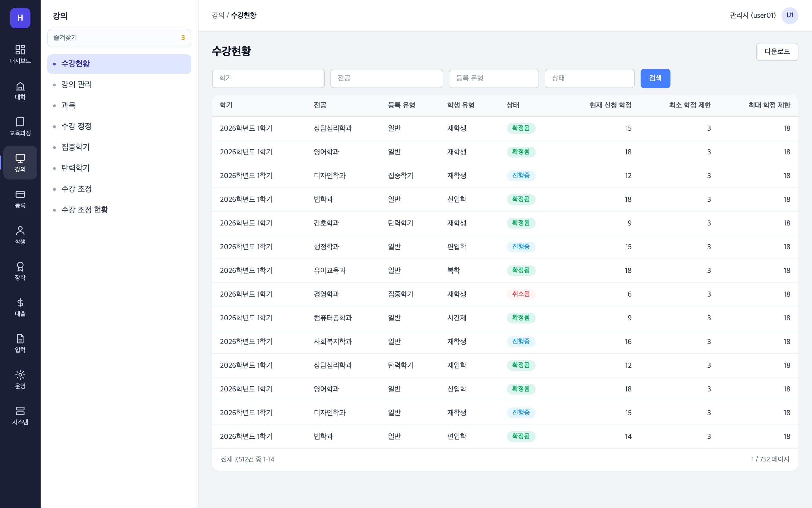The width and height of the screenshot is (812, 508).
Task: Click 유아교육과 major cell
Action: [330, 270]
